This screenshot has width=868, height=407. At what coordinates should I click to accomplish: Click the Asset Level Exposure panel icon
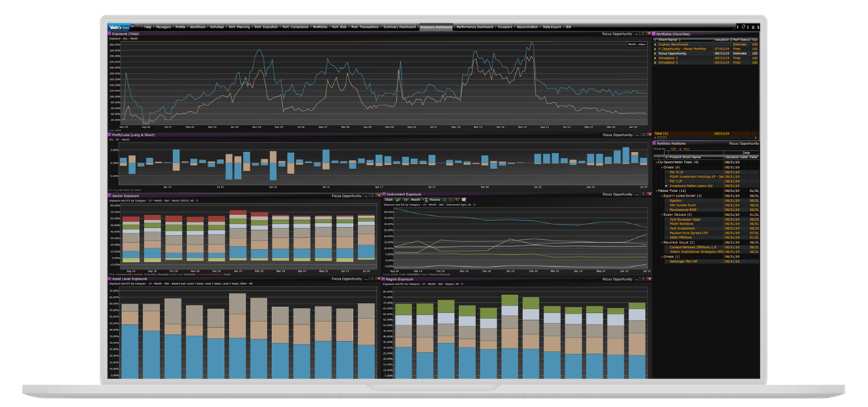(x=109, y=279)
